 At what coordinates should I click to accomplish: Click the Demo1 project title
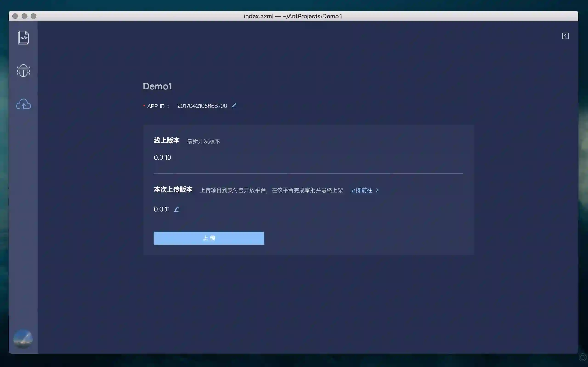[x=157, y=86]
